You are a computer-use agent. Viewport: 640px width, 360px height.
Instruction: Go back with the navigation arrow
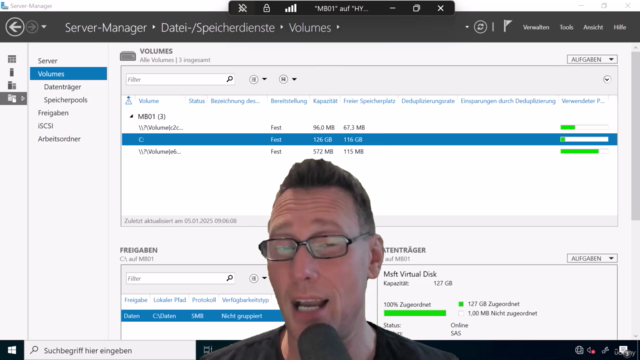(15, 27)
